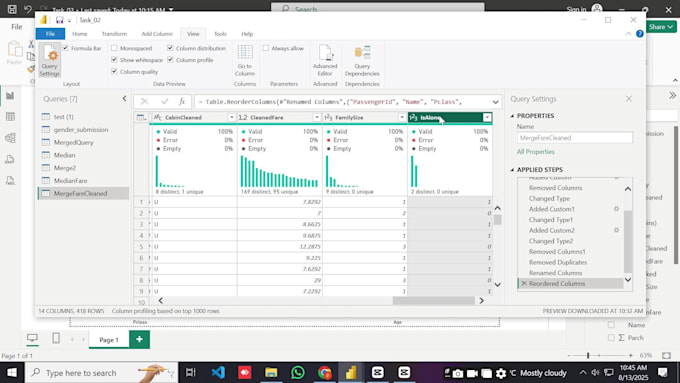The image size is (680, 383).
Task: Click the save icon in Power Query title bar
Action: [59, 20]
